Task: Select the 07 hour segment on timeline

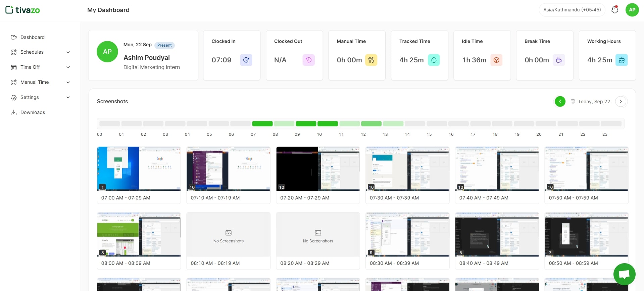Action: pos(262,124)
